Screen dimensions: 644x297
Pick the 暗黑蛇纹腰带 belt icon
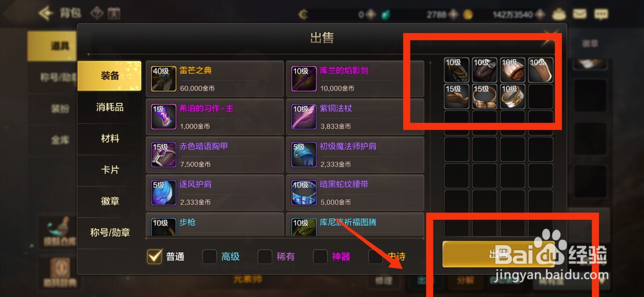point(304,192)
